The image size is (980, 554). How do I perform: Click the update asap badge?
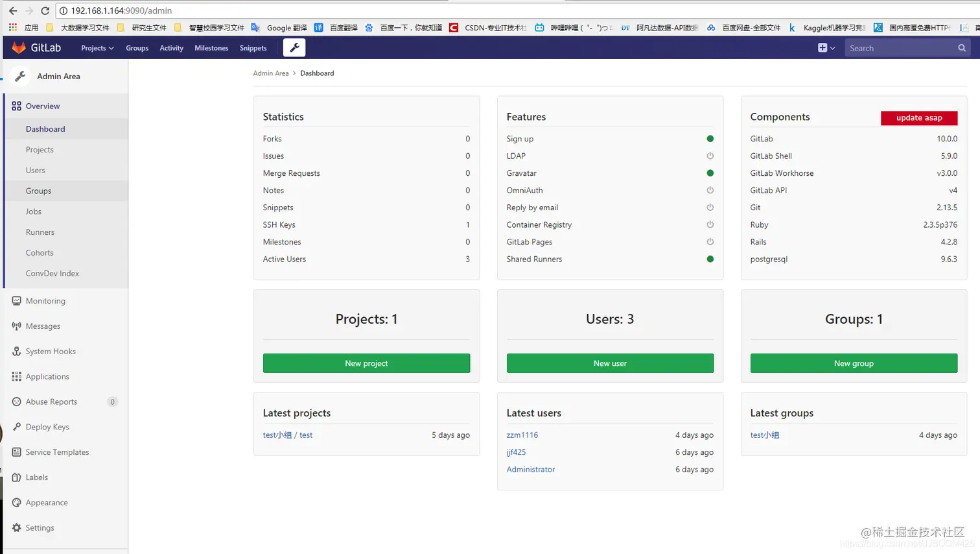click(x=919, y=117)
